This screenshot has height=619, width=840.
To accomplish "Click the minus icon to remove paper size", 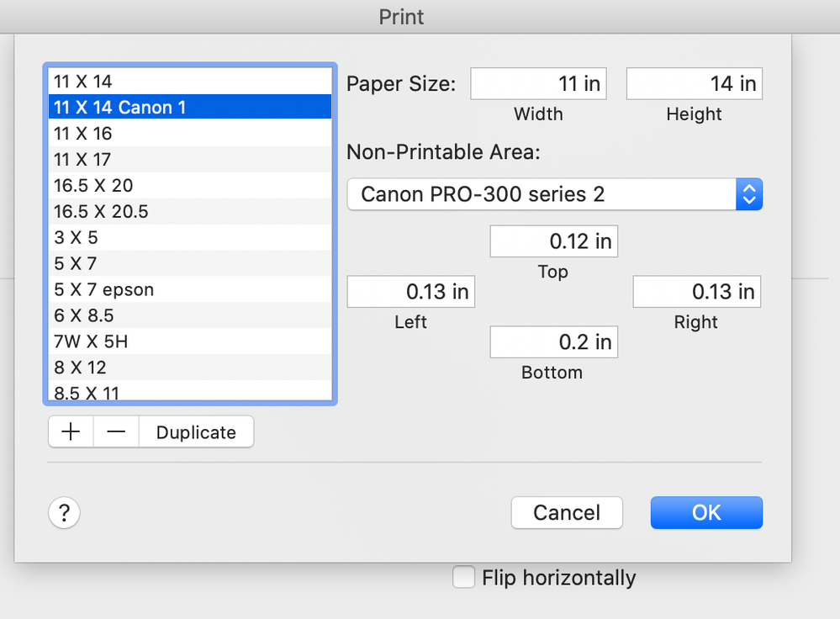I will pos(116,432).
